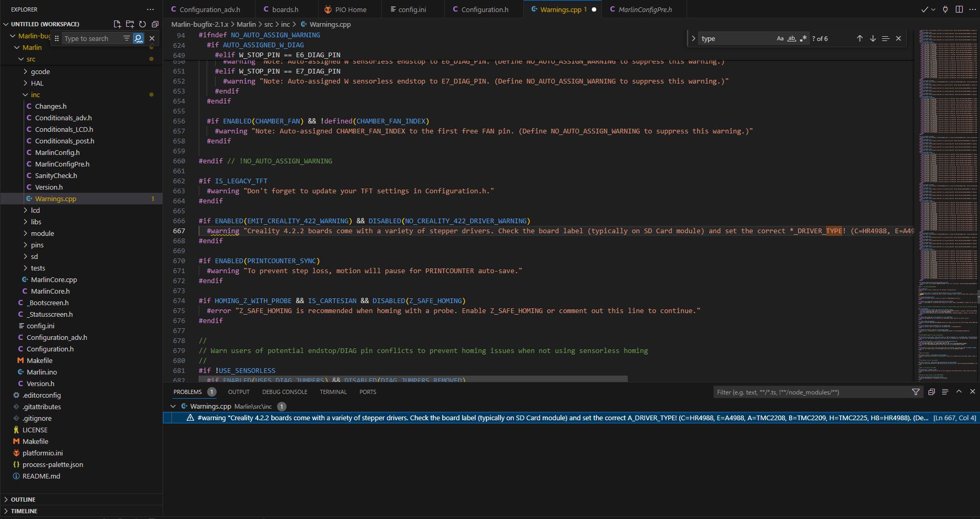Click the minimap to jump in file
Screen dimensions: 980x519
946,158
